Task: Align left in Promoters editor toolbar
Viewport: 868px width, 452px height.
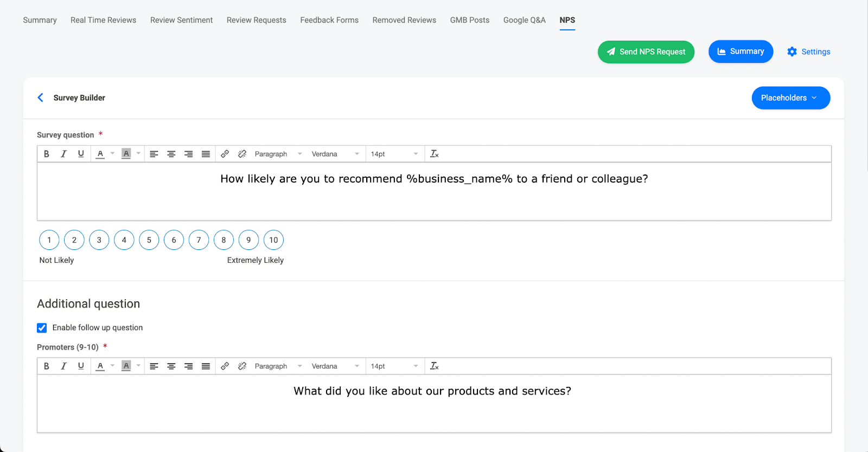Action: [154, 366]
